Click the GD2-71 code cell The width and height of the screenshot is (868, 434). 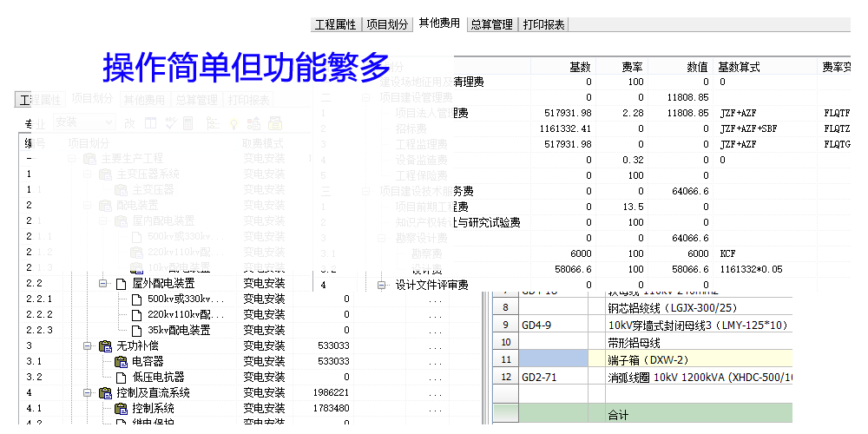(554, 378)
